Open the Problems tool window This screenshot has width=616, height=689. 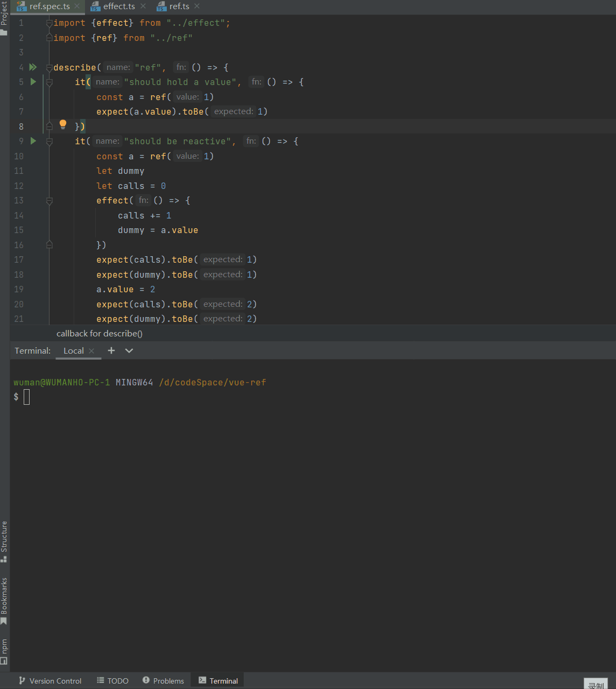click(163, 681)
